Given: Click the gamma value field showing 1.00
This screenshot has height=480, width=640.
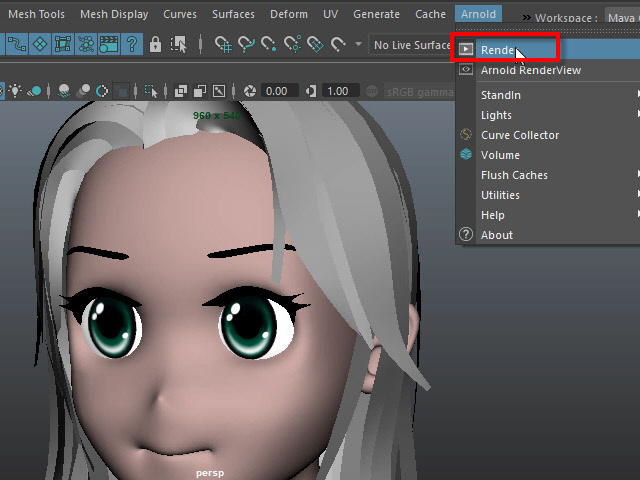Looking at the screenshot, I should (x=338, y=91).
